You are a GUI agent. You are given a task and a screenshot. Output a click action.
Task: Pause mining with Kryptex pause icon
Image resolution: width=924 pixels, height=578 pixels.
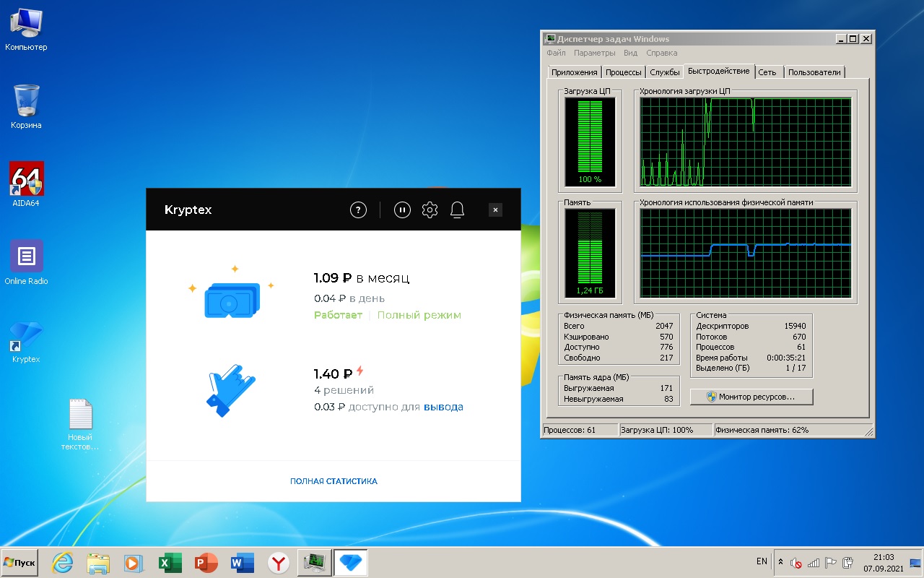pyautogui.click(x=402, y=210)
